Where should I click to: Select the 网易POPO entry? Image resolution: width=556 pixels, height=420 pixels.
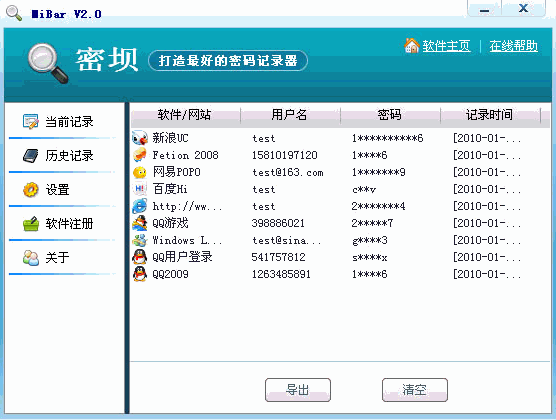[177, 172]
